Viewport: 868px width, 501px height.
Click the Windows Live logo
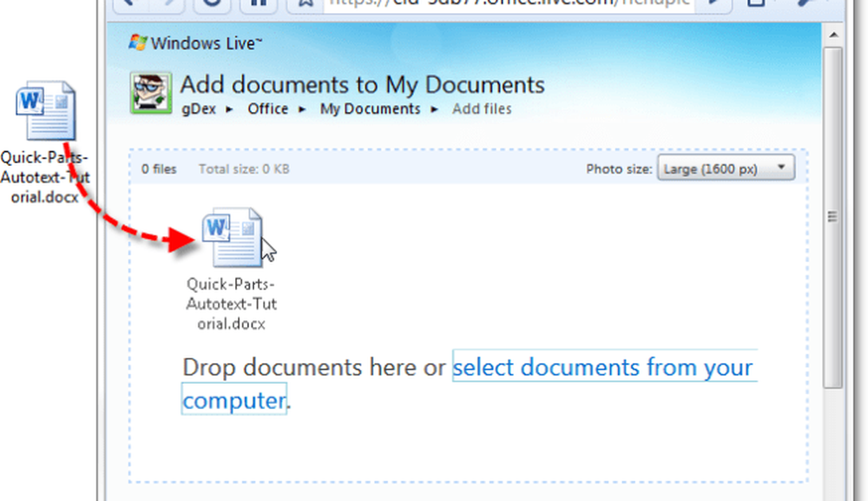[195, 43]
